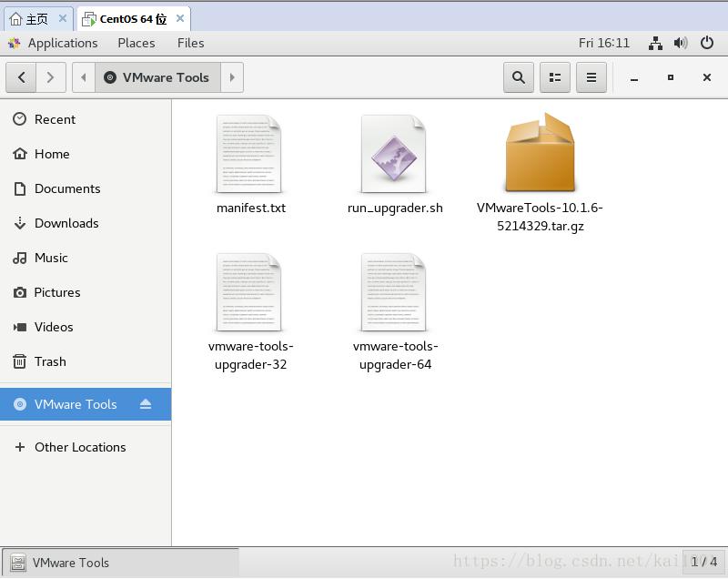The height and width of the screenshot is (579, 728).
Task: Maximize the Files window
Action: pos(671,77)
